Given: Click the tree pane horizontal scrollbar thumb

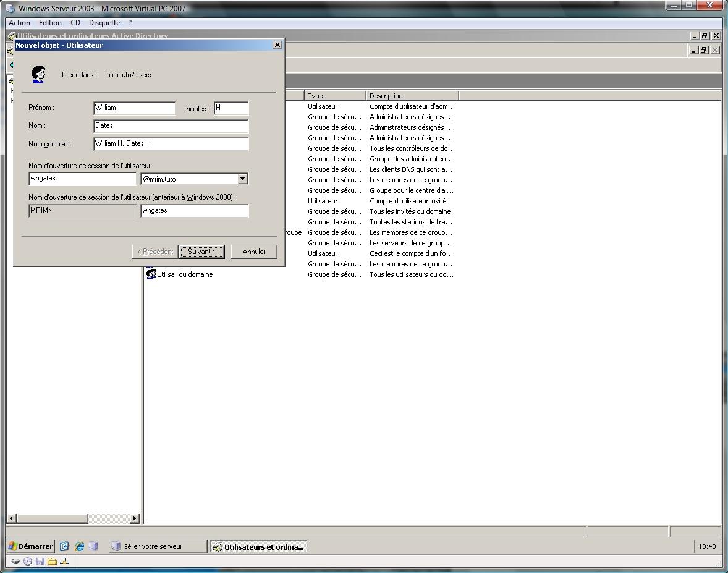Looking at the screenshot, I should click(x=53, y=518).
